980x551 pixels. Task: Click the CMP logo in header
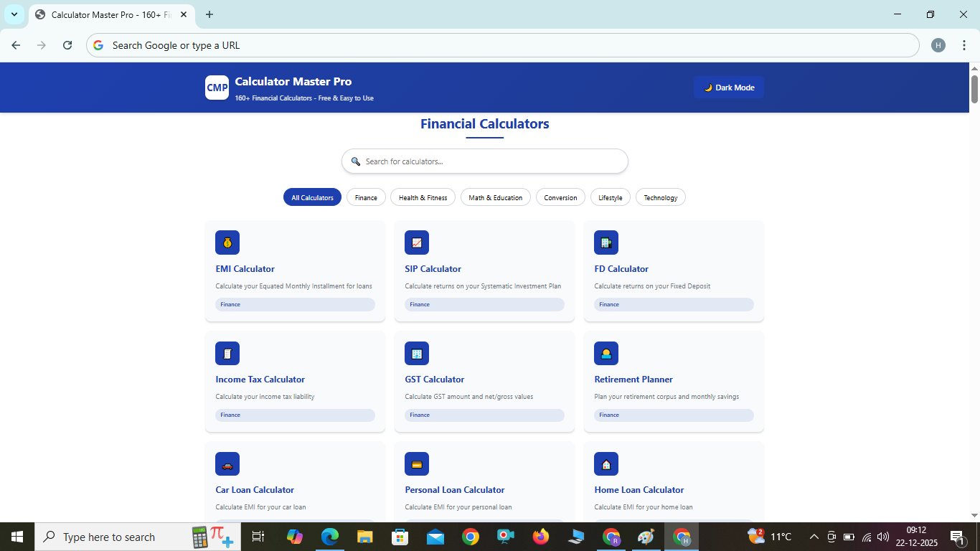pos(217,88)
